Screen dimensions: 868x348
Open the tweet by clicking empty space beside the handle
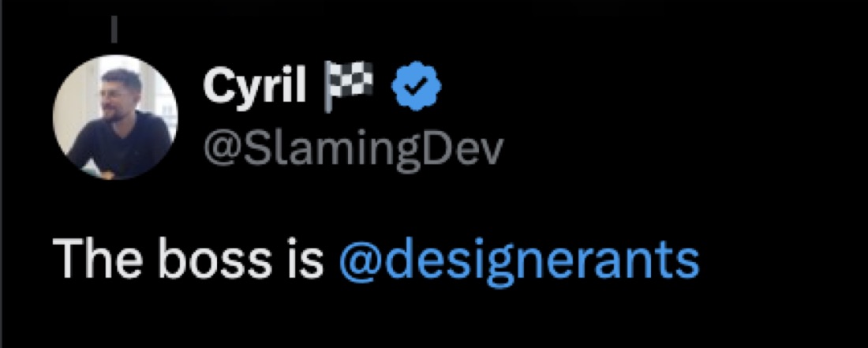pos(664,149)
